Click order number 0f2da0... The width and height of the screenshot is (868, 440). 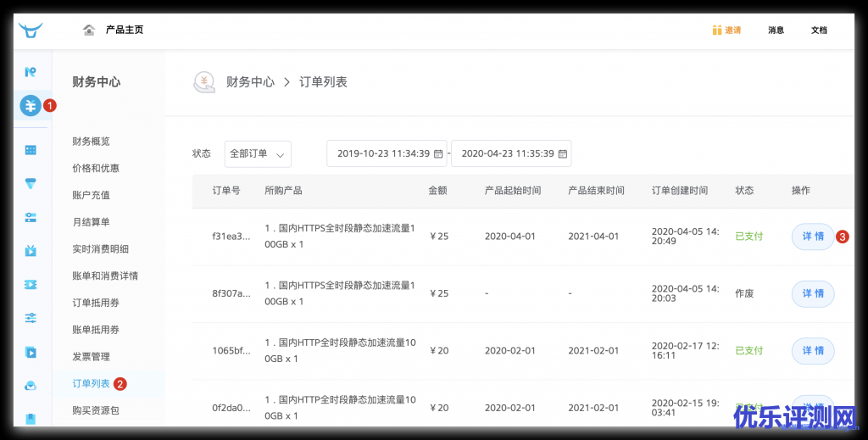tap(231, 408)
